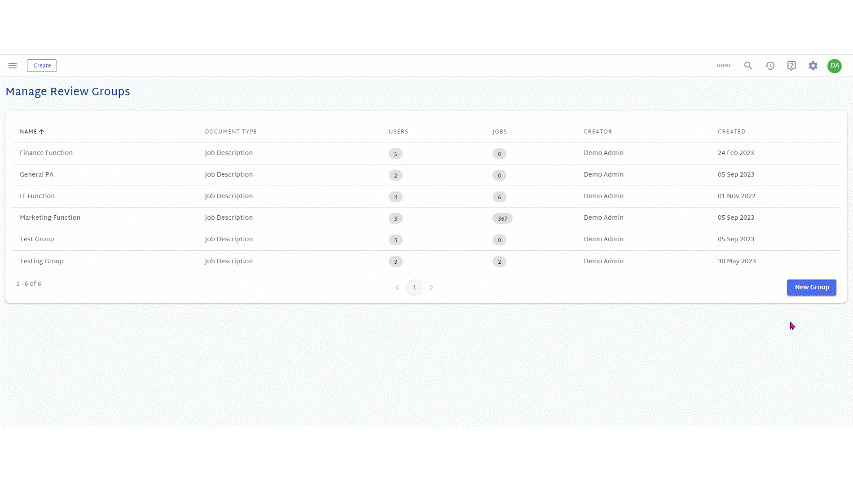Click the Create button
853x480 pixels.
coord(42,66)
